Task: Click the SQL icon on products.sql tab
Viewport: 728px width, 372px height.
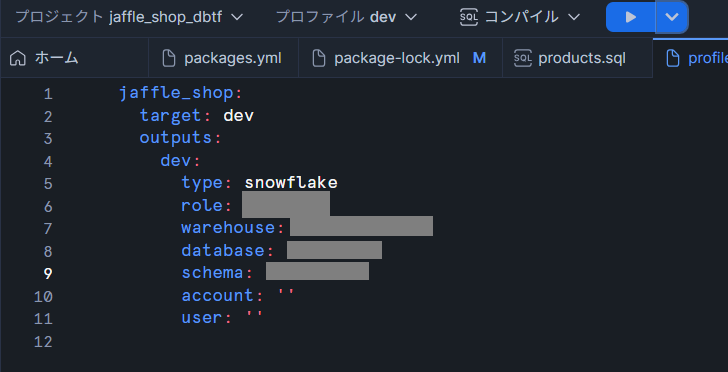Action: pos(523,58)
